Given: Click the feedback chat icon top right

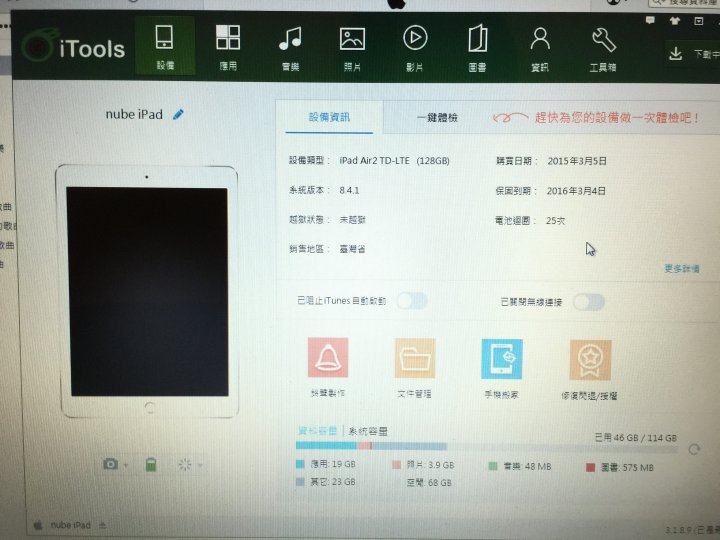Looking at the screenshot, I should 650,20.
